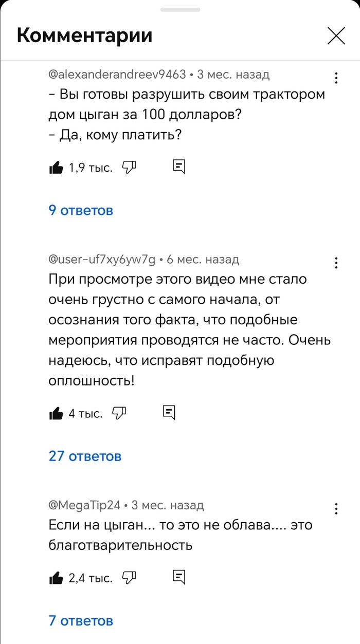The height and width of the screenshot is (644, 360).
Task: Reply to the @alexanderandreev9463 comment
Action: [178, 167]
